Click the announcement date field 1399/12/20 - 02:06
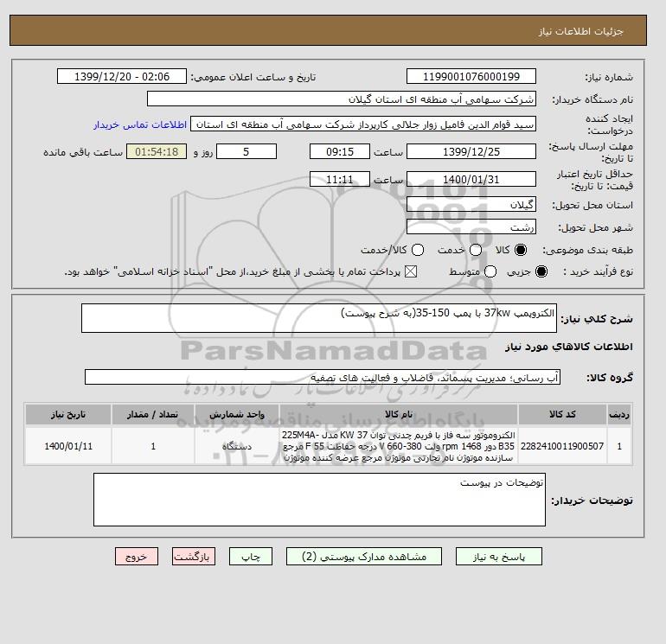666x644 pixels. tap(122, 77)
